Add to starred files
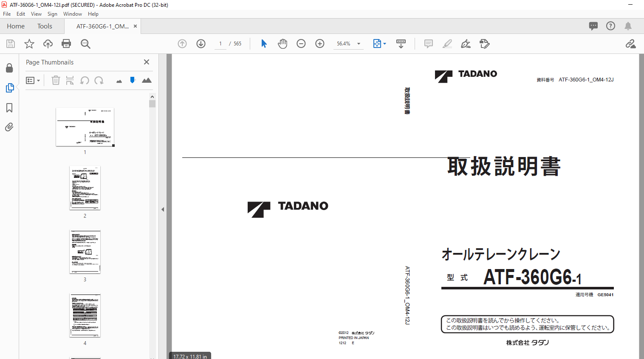Screen dimensions: 644x359 pyautogui.click(x=29, y=44)
